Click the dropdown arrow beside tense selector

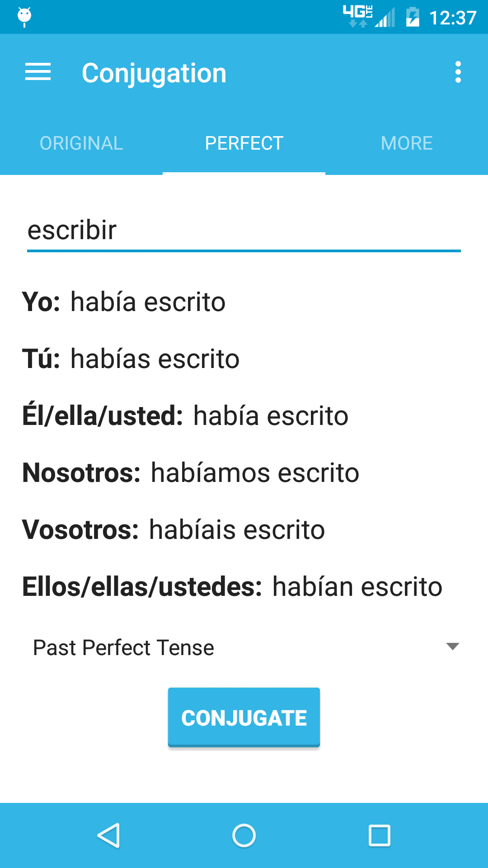(x=452, y=646)
